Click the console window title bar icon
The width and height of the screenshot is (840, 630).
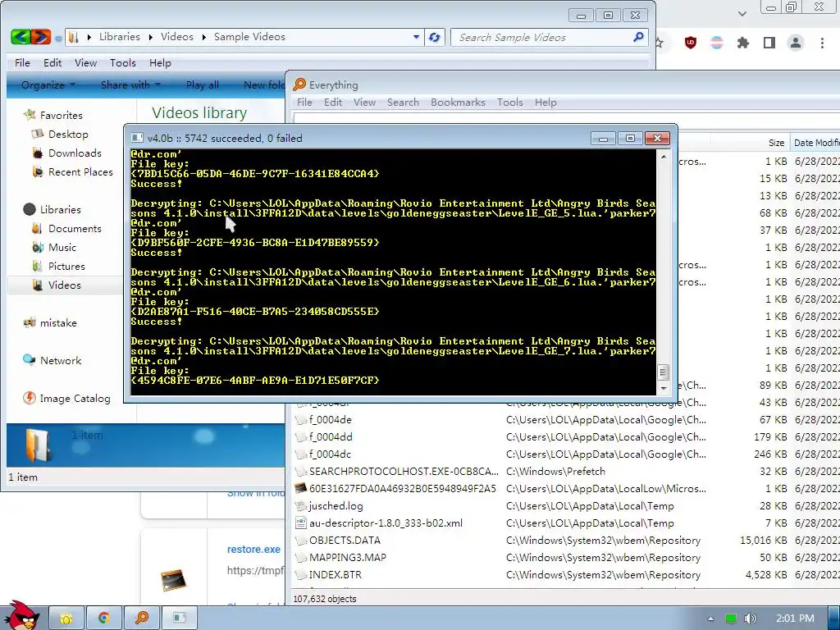(x=137, y=138)
